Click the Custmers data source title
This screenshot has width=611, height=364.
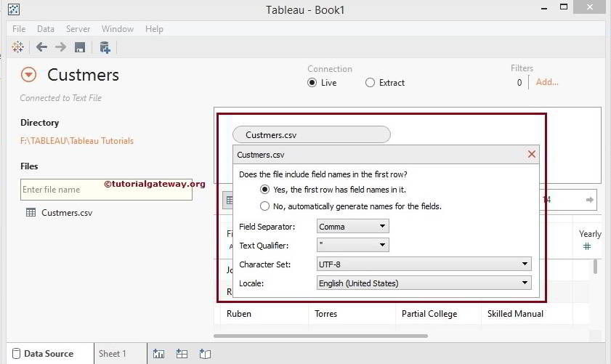click(83, 75)
